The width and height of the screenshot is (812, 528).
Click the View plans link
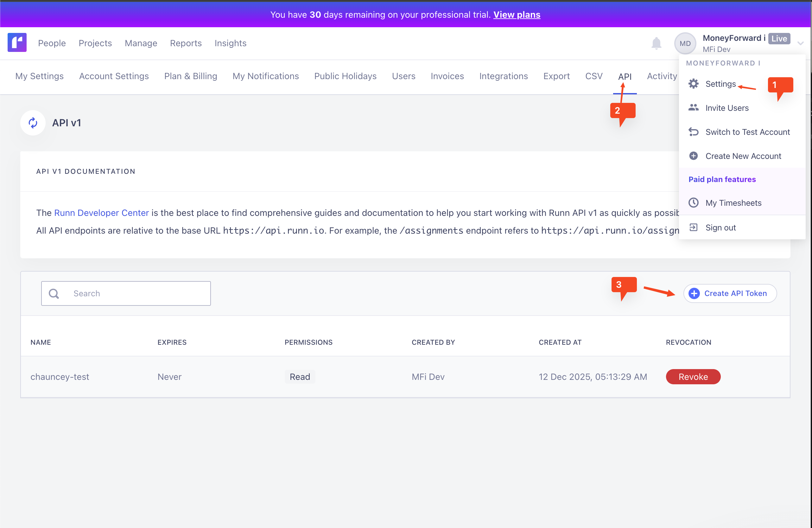517,15
